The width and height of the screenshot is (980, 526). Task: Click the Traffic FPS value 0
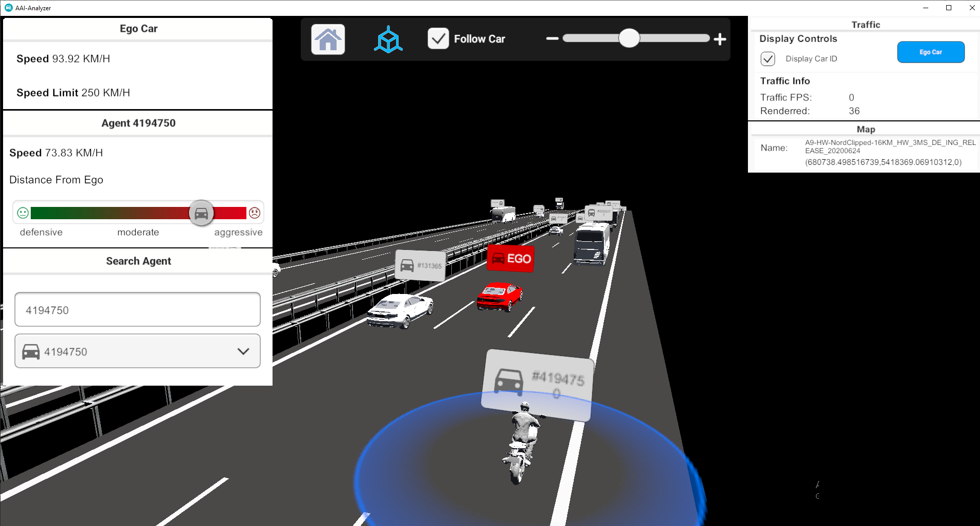click(851, 97)
